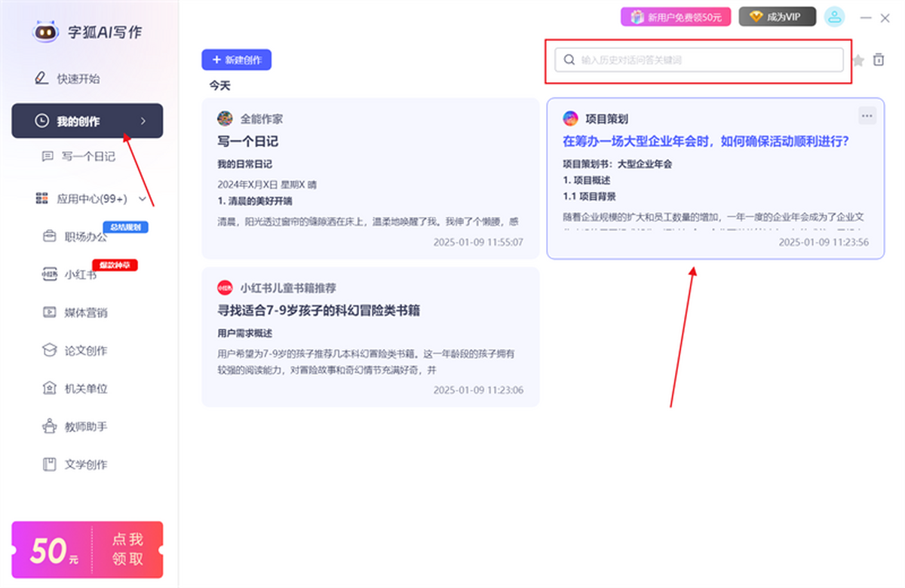905x588 pixels.
Task: Open 机关单位 category
Action: click(x=86, y=388)
